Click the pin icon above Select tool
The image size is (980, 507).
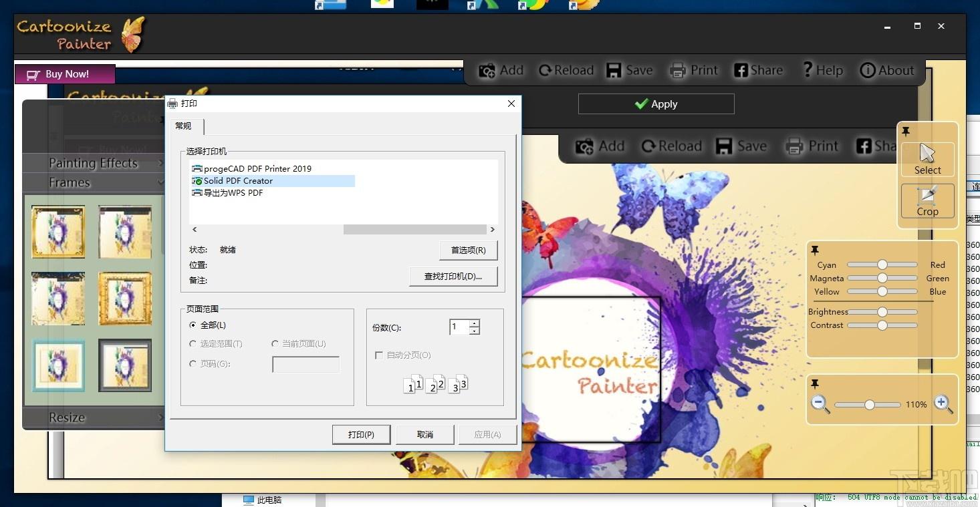(906, 131)
